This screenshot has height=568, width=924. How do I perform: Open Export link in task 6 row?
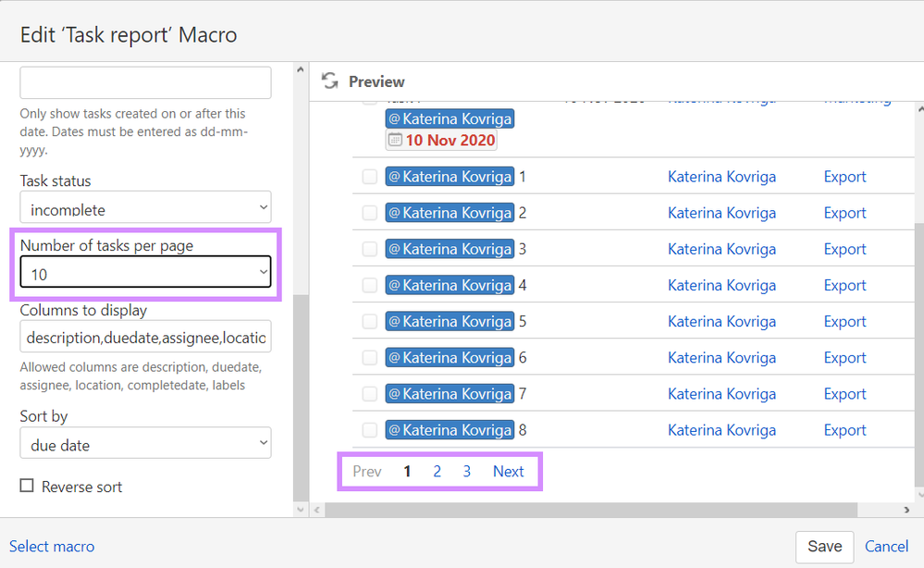pyautogui.click(x=844, y=358)
